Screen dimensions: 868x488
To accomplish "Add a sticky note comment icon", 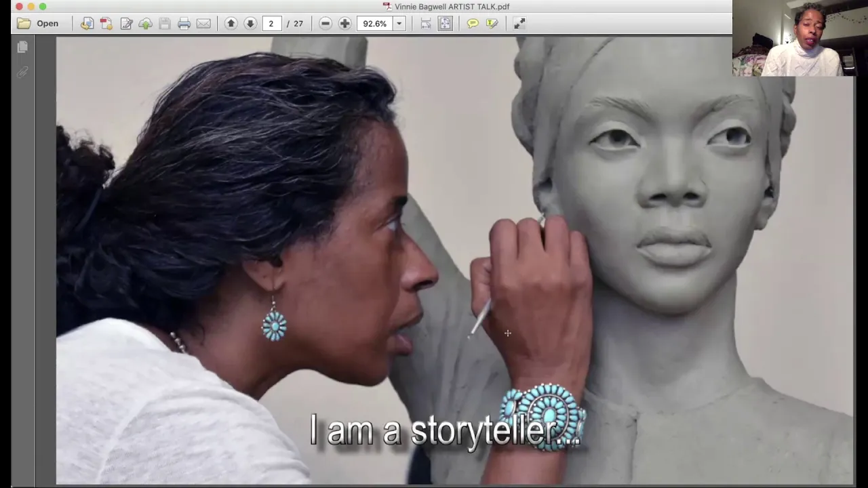I will [473, 24].
